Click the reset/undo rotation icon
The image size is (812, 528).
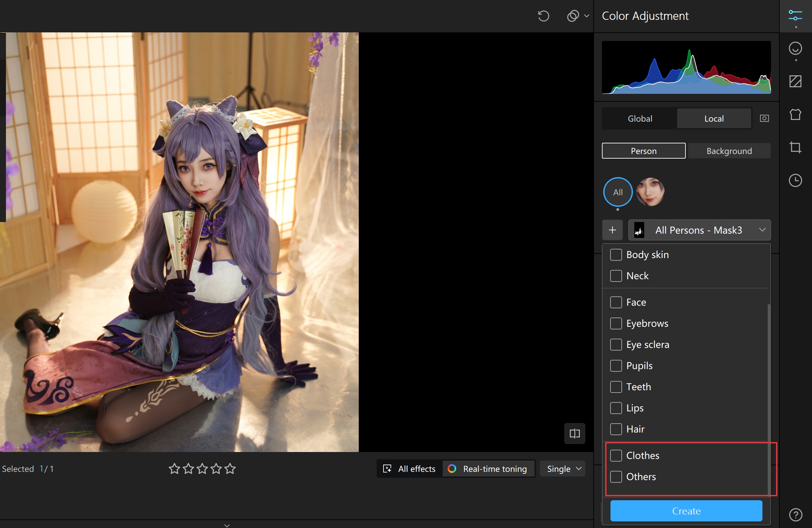click(543, 16)
